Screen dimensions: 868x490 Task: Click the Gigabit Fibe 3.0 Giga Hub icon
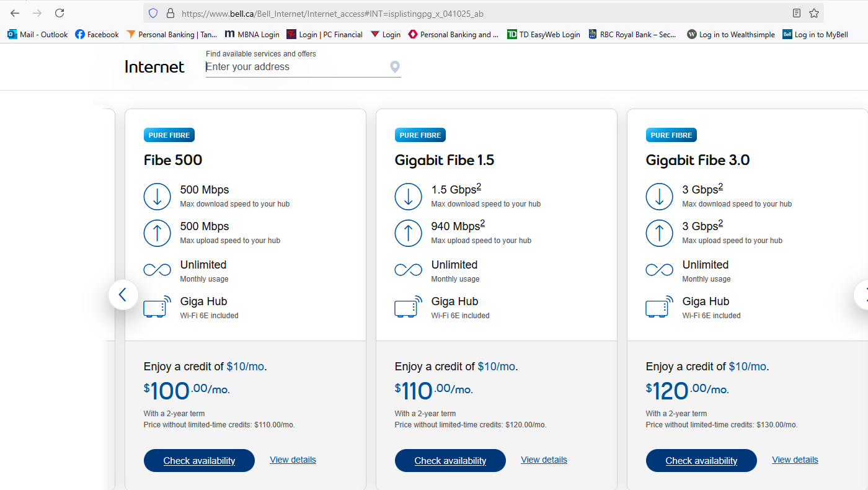coord(659,306)
